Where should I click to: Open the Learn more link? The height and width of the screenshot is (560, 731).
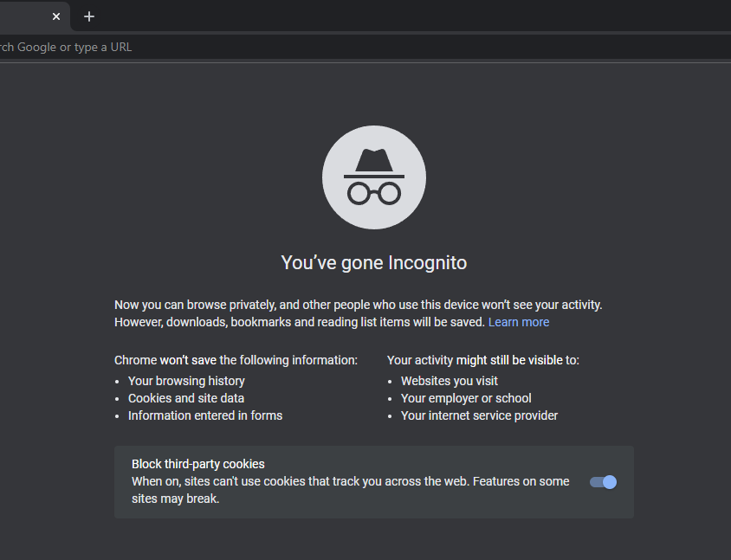[x=518, y=321]
